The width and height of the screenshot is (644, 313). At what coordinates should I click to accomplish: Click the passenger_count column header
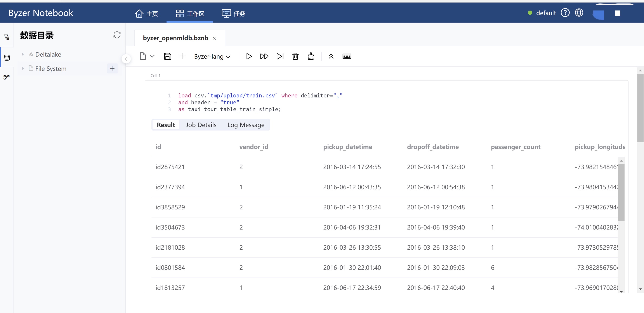click(x=516, y=147)
